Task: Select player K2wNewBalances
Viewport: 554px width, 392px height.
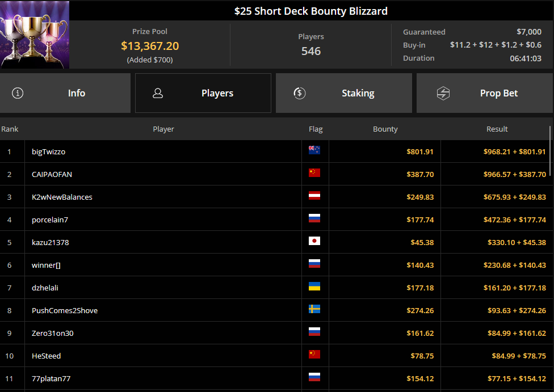Action: [62, 197]
